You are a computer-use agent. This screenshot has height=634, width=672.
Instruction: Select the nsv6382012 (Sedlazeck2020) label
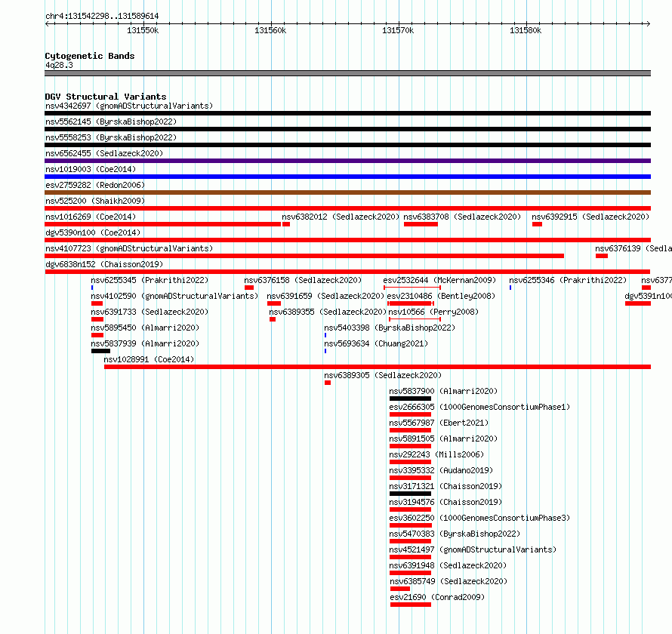[341, 217]
